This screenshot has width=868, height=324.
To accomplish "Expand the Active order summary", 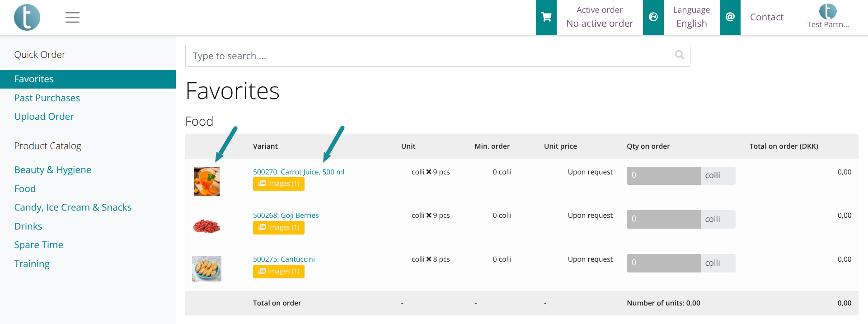I will 599,17.
